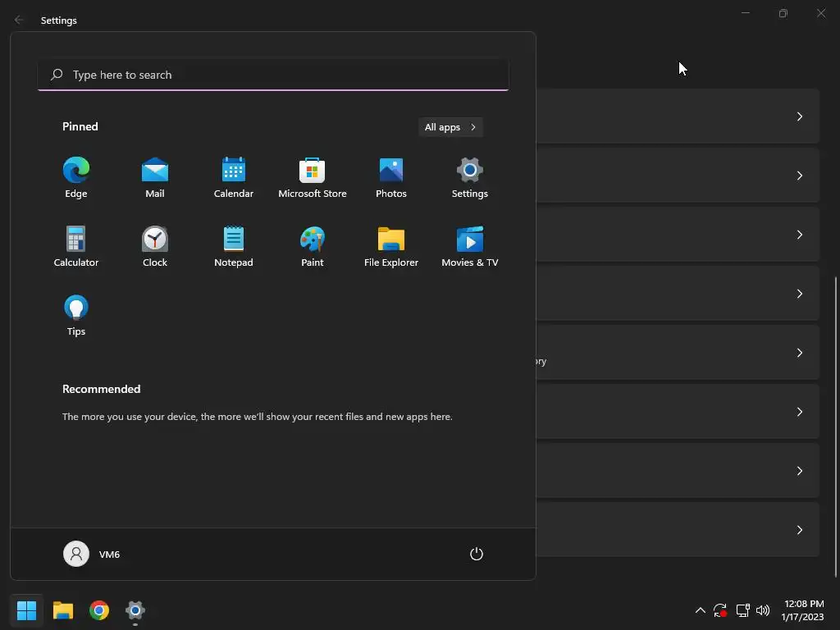840x630 pixels.
Task: Launch Notepad from pinned apps
Action: [x=234, y=246]
